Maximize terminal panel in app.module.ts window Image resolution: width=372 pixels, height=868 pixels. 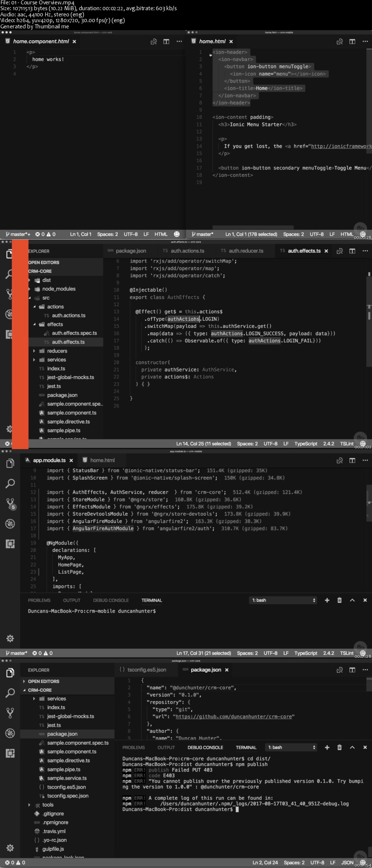click(x=352, y=600)
